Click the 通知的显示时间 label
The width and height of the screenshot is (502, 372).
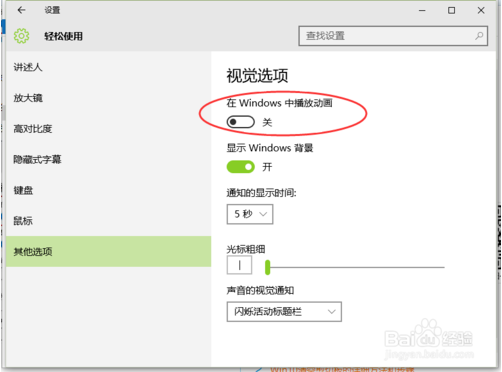[x=261, y=192]
